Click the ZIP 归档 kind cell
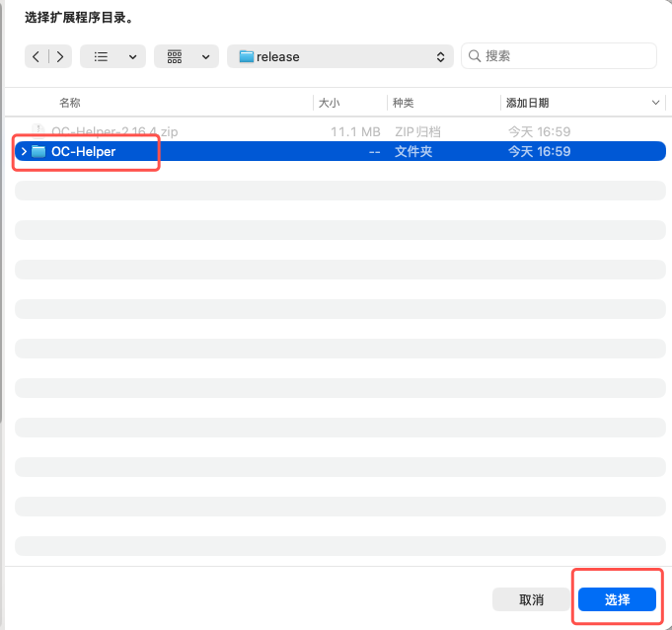This screenshot has width=672, height=630. [x=417, y=131]
